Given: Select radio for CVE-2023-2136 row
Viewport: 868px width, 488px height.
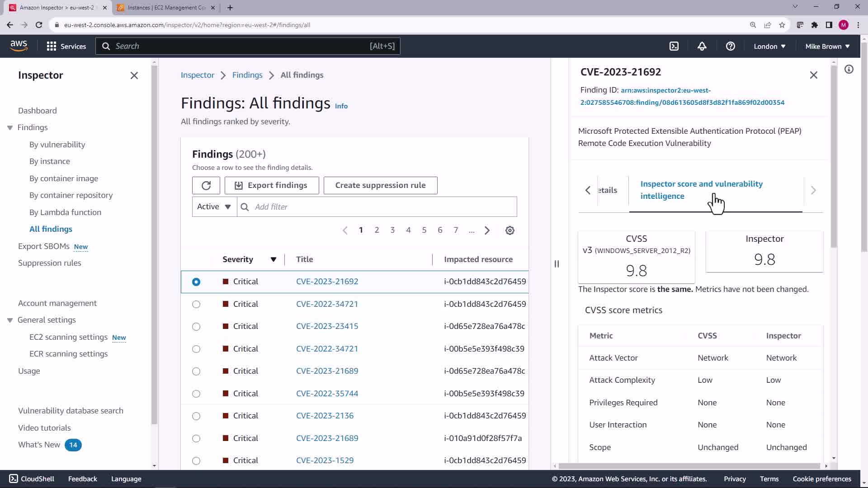Looking at the screenshot, I should 196,416.
